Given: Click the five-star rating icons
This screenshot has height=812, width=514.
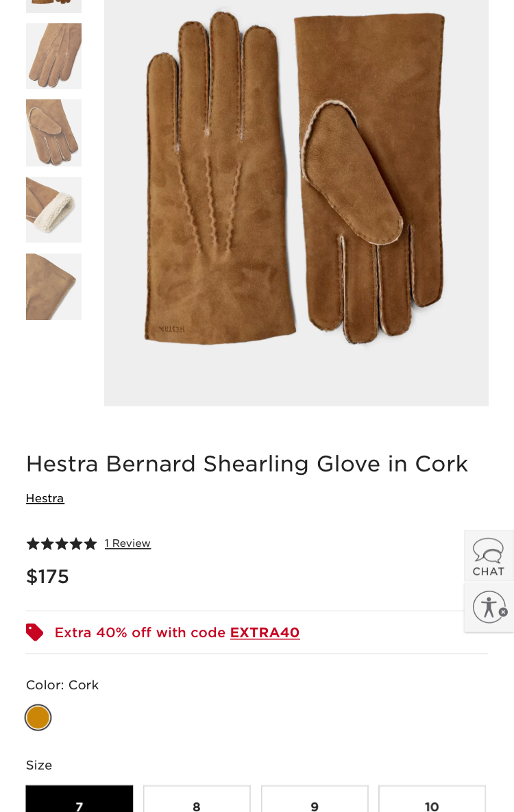Looking at the screenshot, I should coord(62,543).
